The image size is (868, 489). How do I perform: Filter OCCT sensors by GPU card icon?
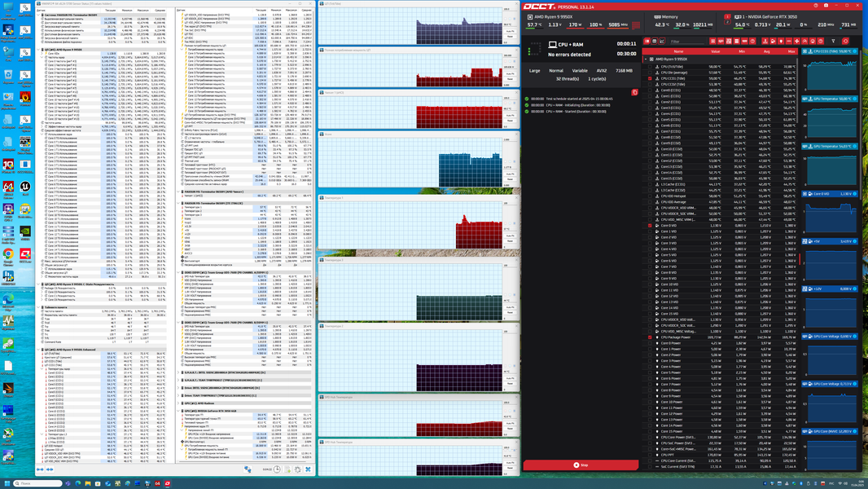click(721, 41)
